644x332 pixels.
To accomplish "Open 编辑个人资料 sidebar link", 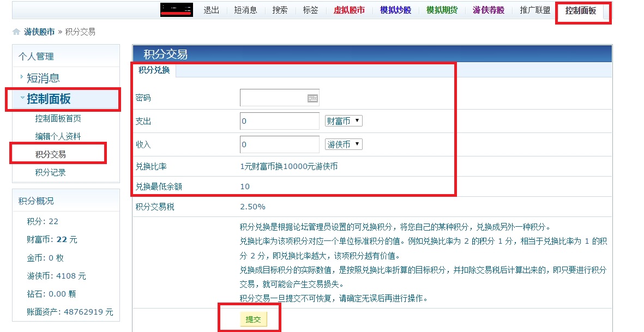I will click(x=58, y=136).
